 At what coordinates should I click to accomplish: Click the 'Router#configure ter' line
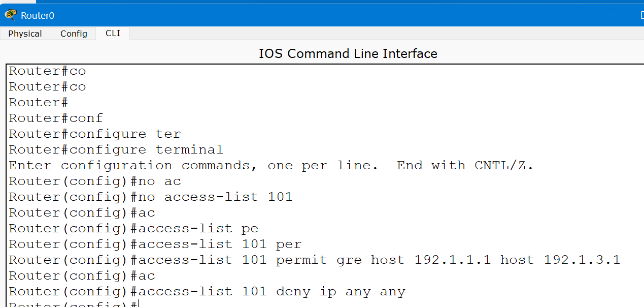coord(95,134)
